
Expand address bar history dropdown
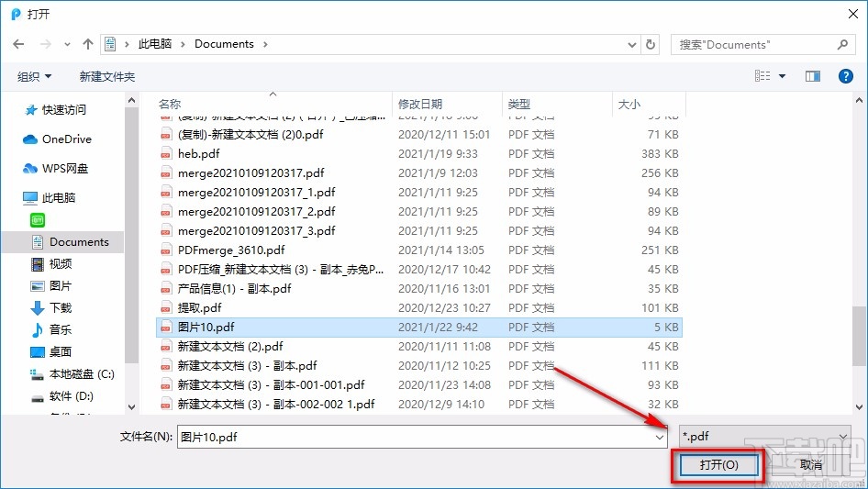(x=632, y=45)
